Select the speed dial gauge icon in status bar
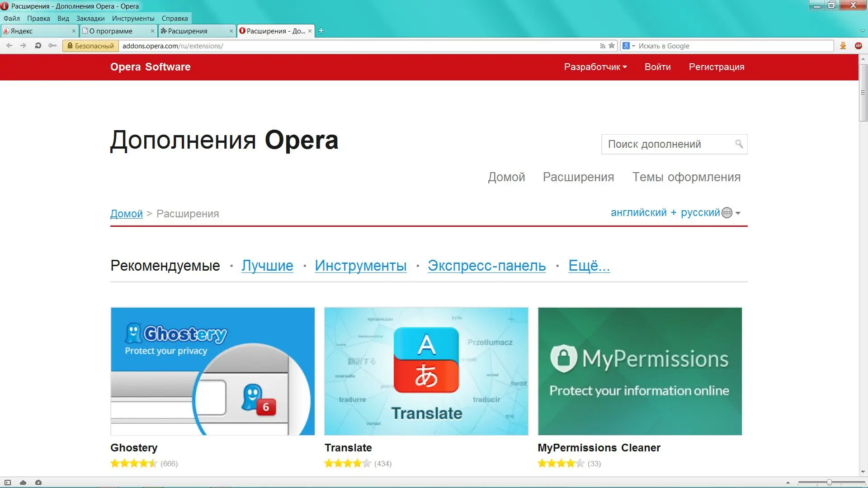 (38, 483)
